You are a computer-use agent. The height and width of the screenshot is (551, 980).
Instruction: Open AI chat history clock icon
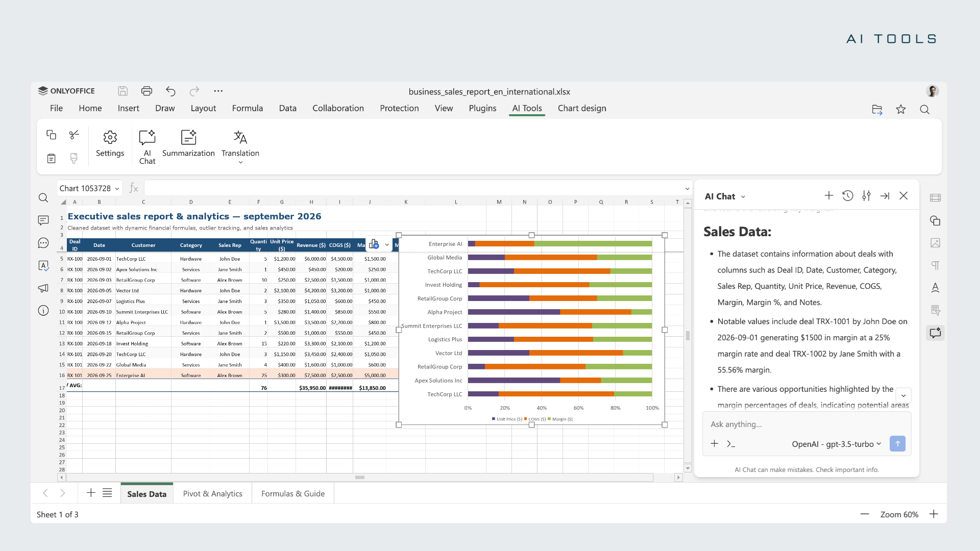848,195
